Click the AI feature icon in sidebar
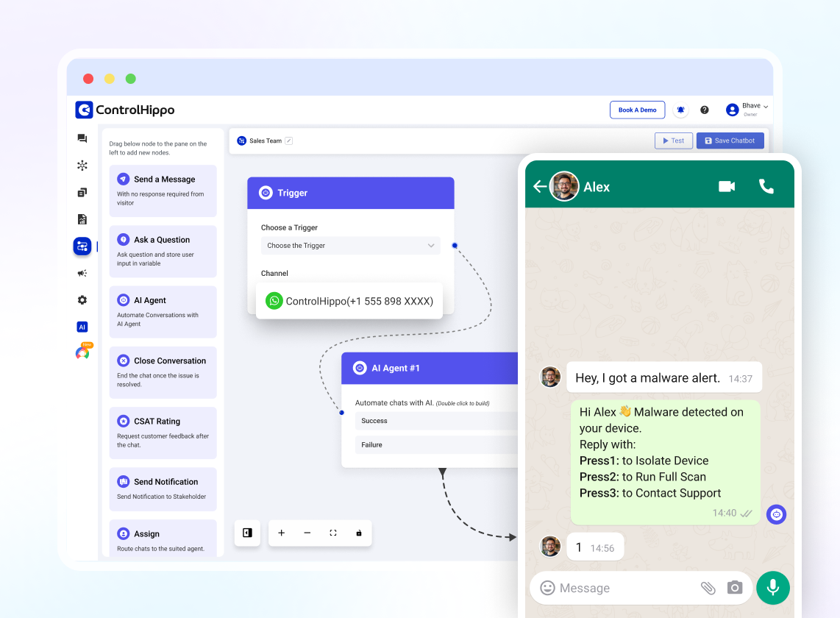Screen dimensions: 840x618 click(x=82, y=326)
